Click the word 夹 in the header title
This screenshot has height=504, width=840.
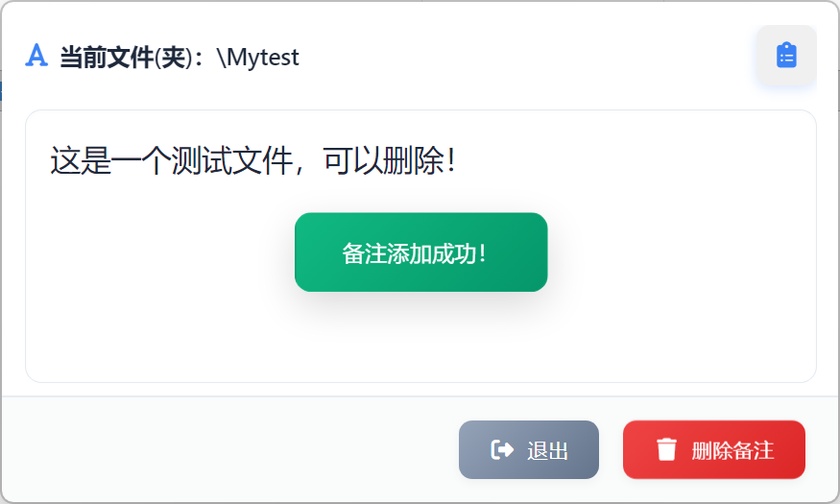coord(173,57)
